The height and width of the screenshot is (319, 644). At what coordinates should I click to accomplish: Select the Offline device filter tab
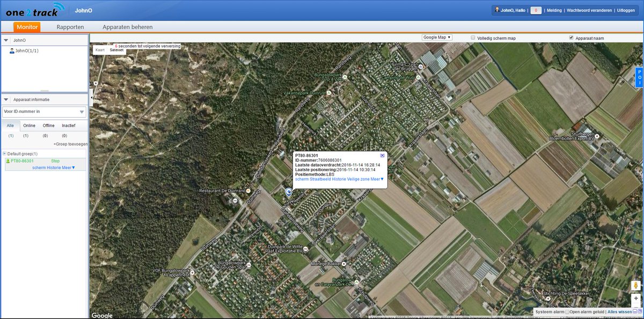48,125
